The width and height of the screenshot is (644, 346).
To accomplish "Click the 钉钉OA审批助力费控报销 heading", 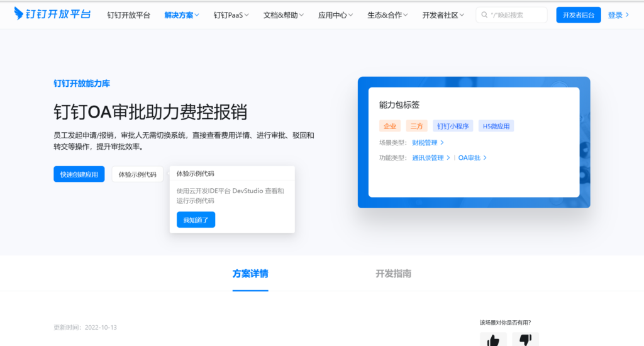I will pos(150,112).
